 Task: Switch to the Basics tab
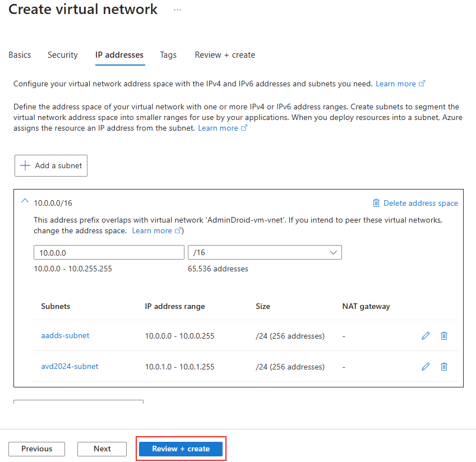coord(20,55)
